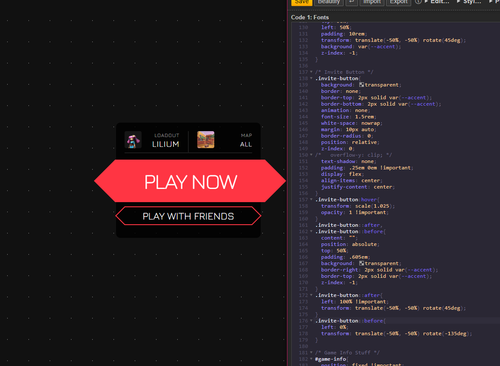Expand the Edit... section in the toolbar
The height and width of the screenshot is (366, 500).
pos(437,2)
